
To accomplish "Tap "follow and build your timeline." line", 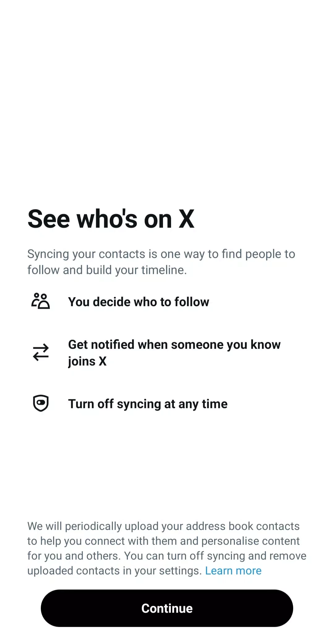I will point(107,270).
